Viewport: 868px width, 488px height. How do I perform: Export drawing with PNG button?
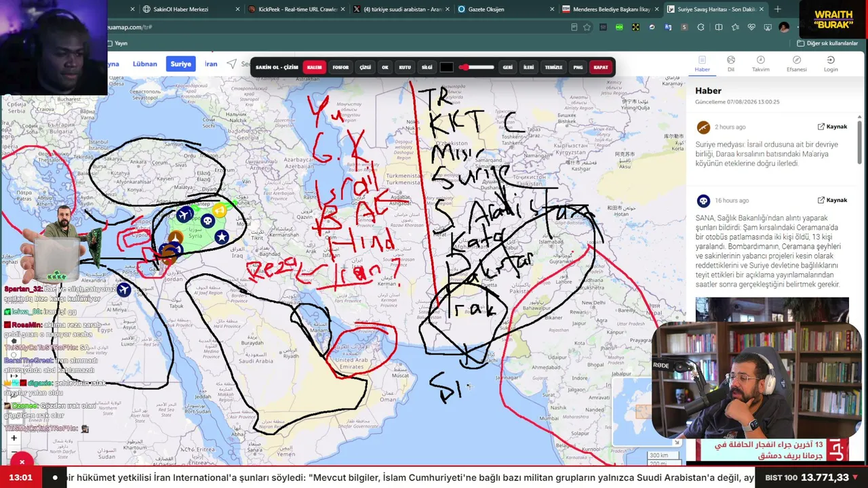tap(578, 67)
